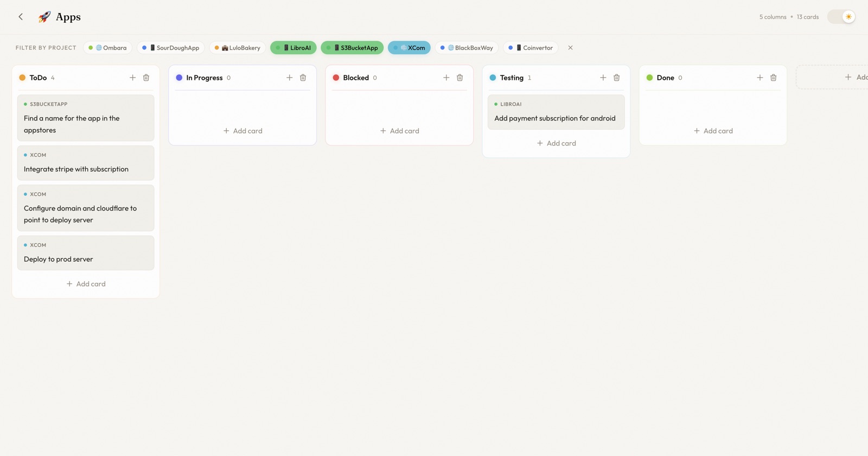Screen dimensions: 868x456
Task: Click Add card at bottom of ToDo
Action: point(86,284)
